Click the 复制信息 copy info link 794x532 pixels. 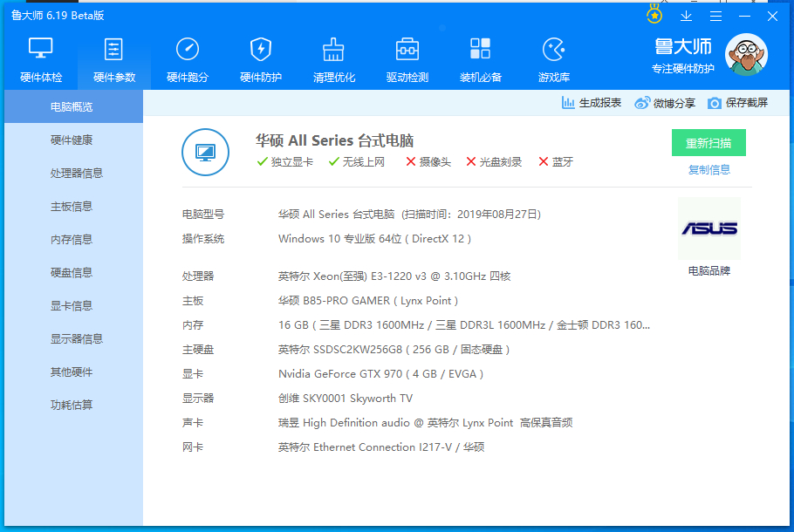pyautogui.click(x=708, y=170)
